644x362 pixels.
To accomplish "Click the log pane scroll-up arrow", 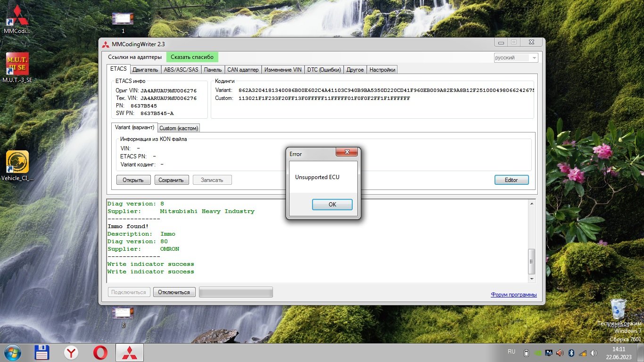I will 532,204.
